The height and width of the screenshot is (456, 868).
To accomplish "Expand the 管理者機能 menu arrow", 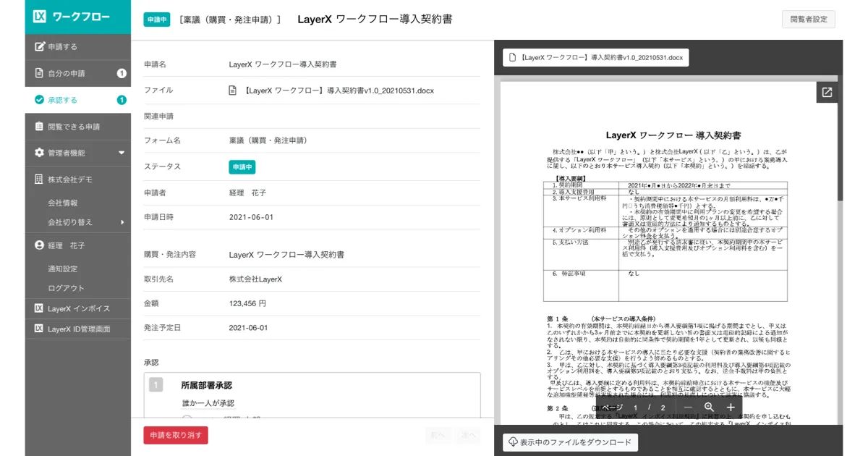I will pos(121,153).
